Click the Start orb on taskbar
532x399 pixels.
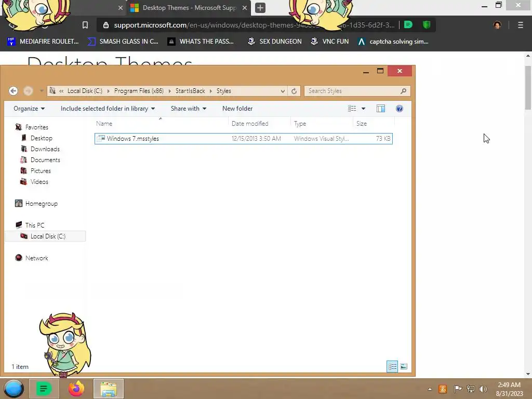(x=14, y=389)
